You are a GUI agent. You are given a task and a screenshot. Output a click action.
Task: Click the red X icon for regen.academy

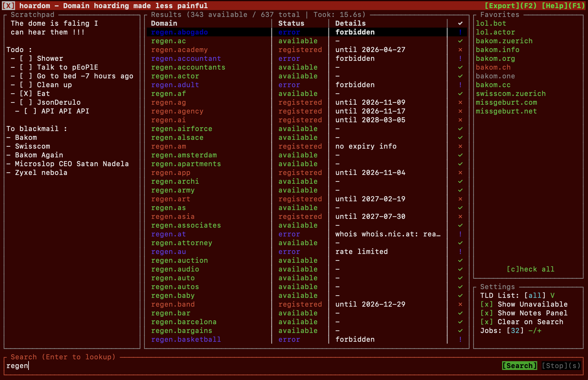click(460, 50)
